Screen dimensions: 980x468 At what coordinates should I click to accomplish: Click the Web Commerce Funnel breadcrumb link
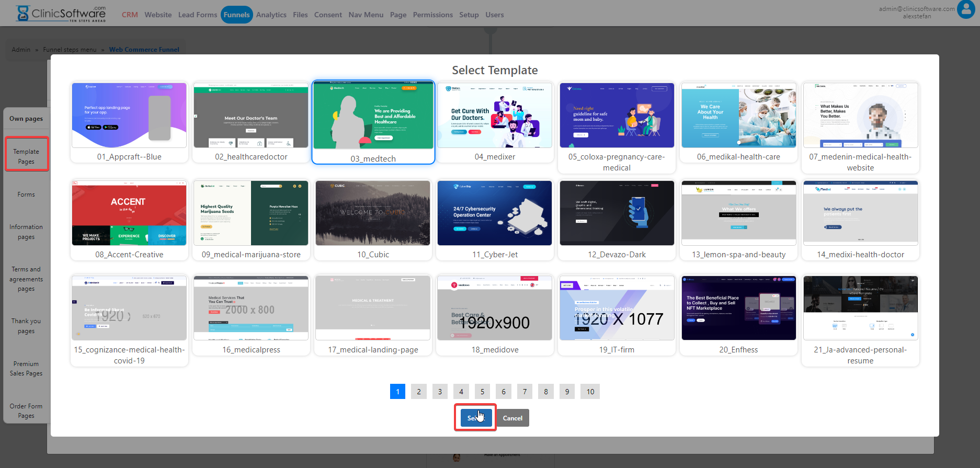[144, 50]
